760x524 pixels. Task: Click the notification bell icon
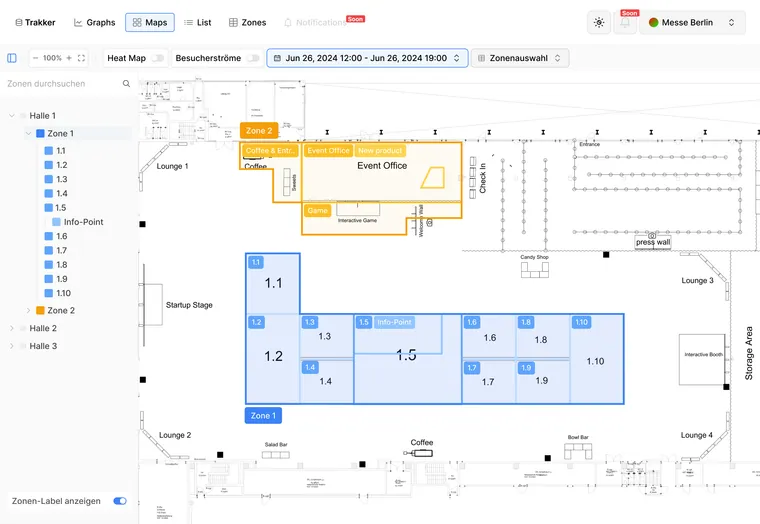point(625,22)
